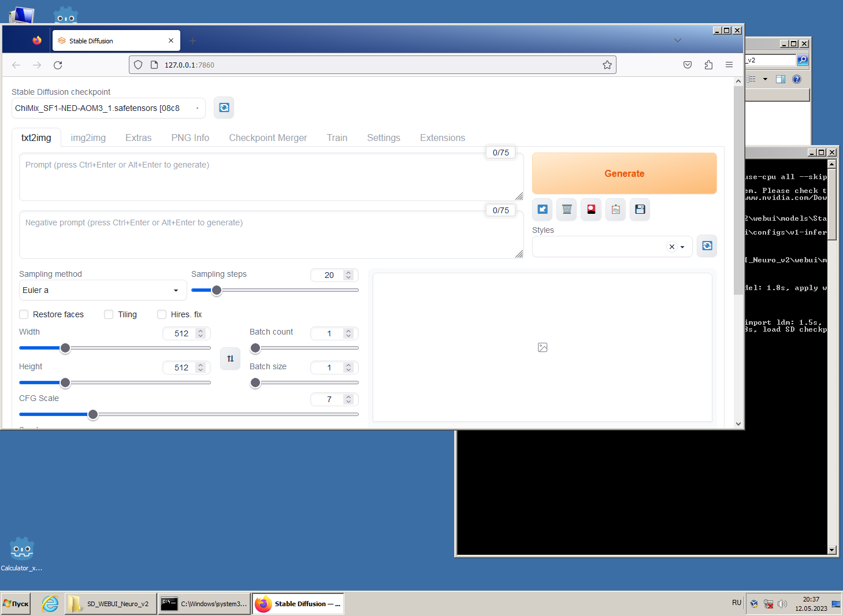Clear the Styles selection with the X

click(672, 247)
